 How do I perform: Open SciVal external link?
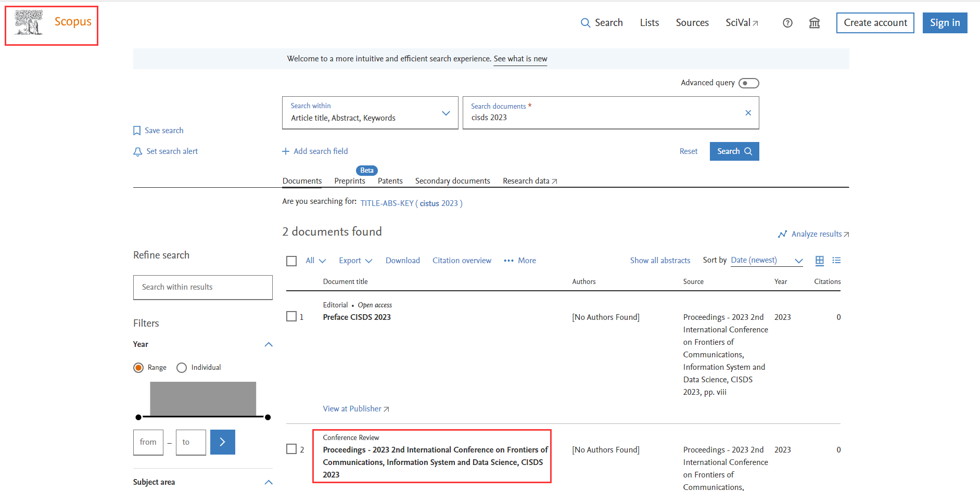pos(742,23)
